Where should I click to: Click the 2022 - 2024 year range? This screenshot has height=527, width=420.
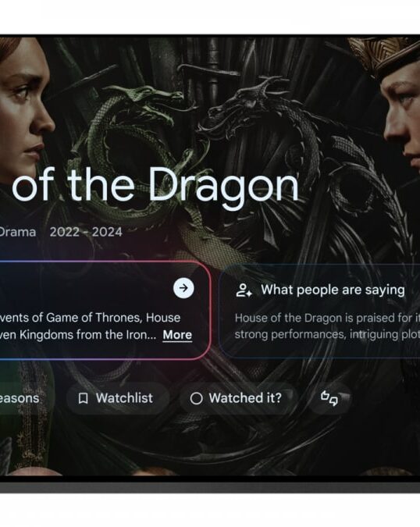pos(86,232)
